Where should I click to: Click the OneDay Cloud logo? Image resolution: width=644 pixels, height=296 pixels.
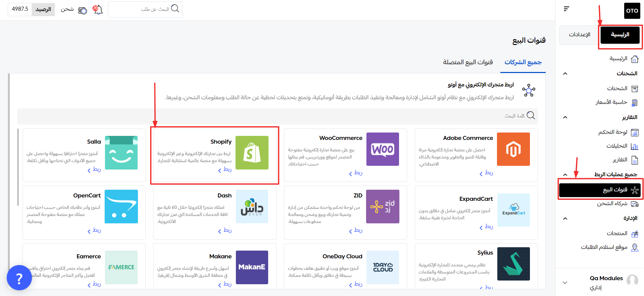pyautogui.click(x=383, y=267)
